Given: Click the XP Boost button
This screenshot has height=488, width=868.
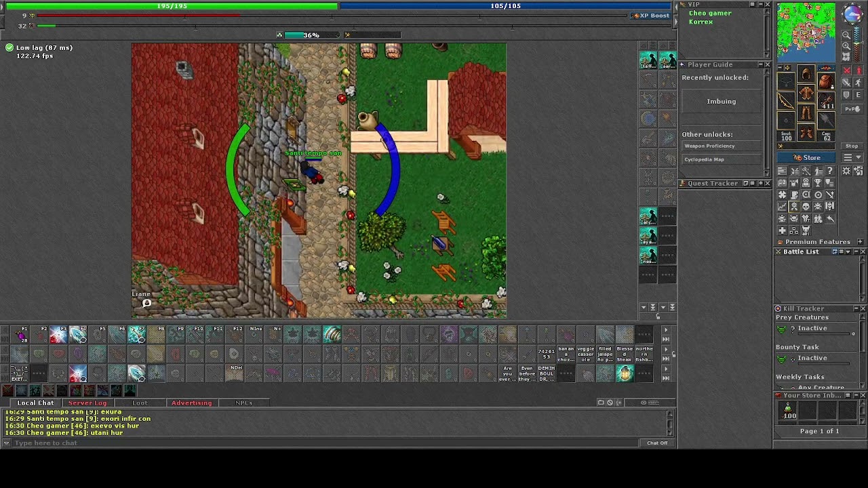Looking at the screenshot, I should 651,15.
